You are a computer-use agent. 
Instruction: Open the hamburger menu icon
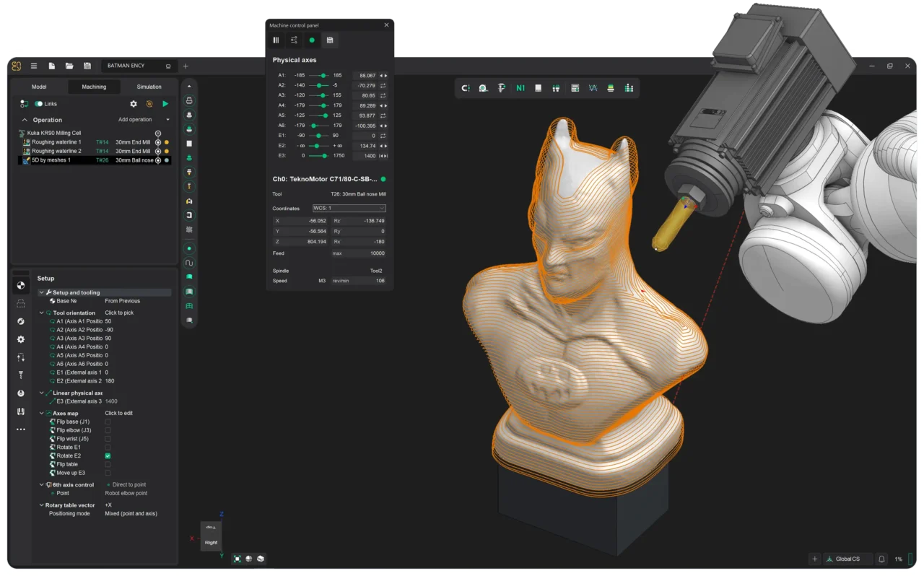pyautogui.click(x=34, y=66)
